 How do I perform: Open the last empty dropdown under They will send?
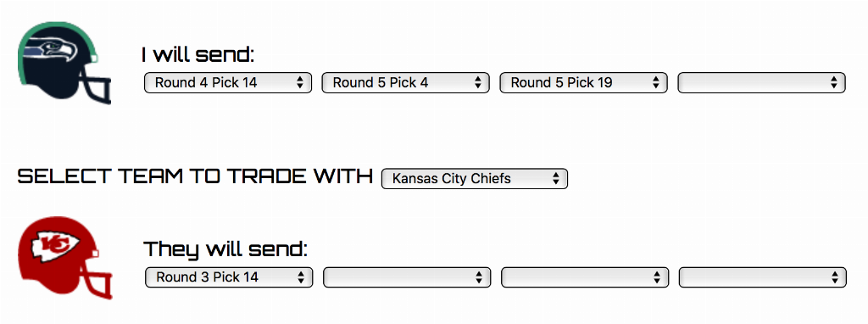[763, 277]
